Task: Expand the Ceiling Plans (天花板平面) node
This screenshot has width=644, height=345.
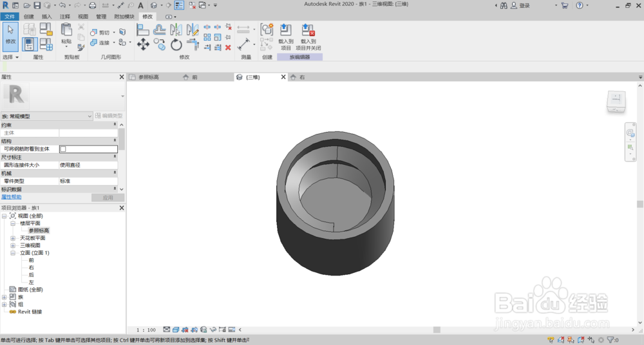Action: coord(13,238)
